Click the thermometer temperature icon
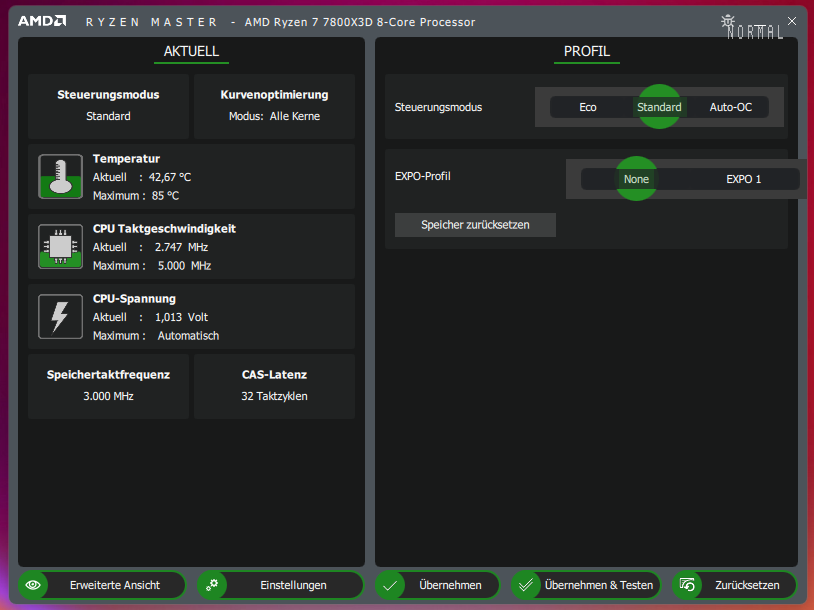Viewport: 814px width, 610px height. click(60, 177)
